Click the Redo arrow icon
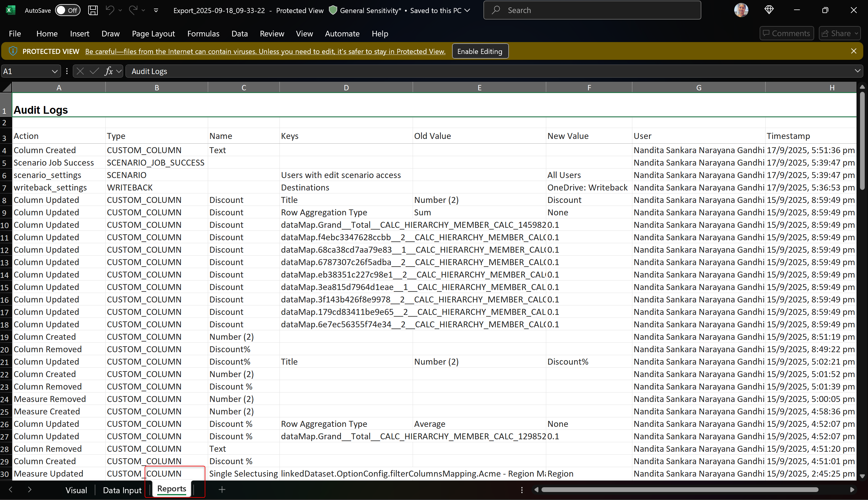Viewport: 868px width, 500px height. coord(133,10)
